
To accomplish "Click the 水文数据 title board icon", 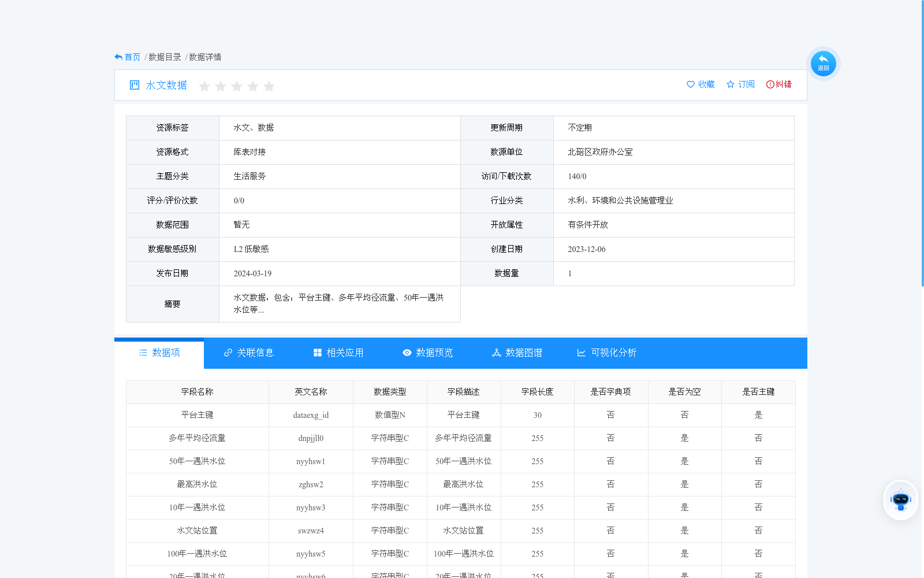I will click(x=135, y=85).
